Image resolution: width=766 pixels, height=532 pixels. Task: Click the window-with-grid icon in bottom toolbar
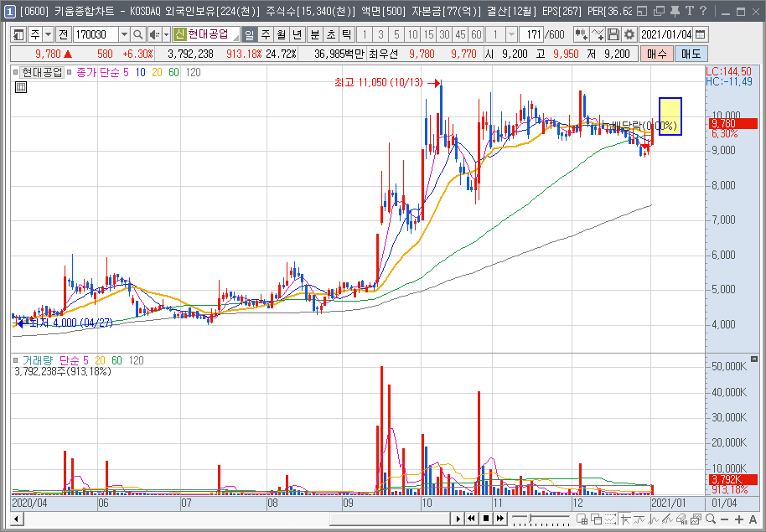coord(582,519)
